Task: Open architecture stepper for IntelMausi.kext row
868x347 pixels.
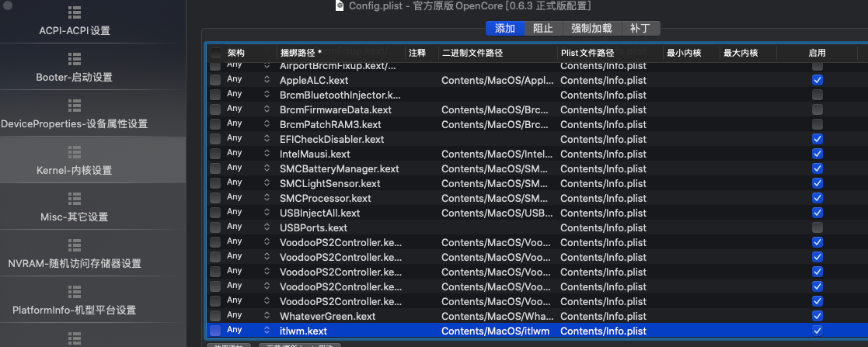Action: pos(267,154)
